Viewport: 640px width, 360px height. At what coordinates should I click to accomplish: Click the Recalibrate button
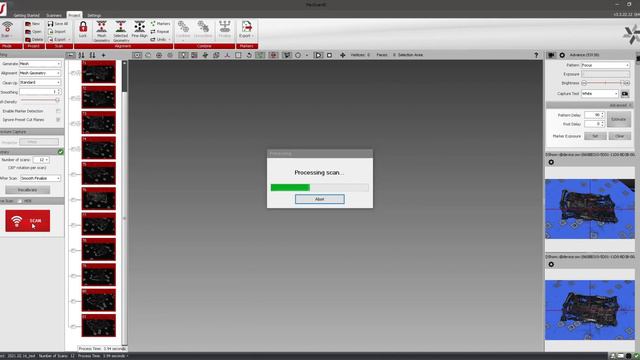pos(28,190)
